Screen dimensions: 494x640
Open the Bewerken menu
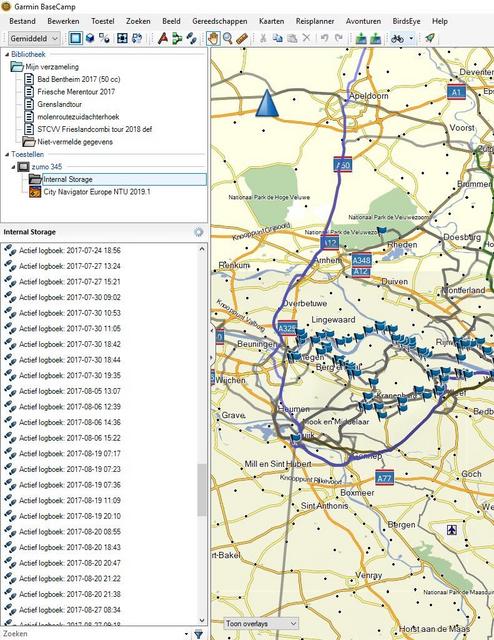[63, 21]
